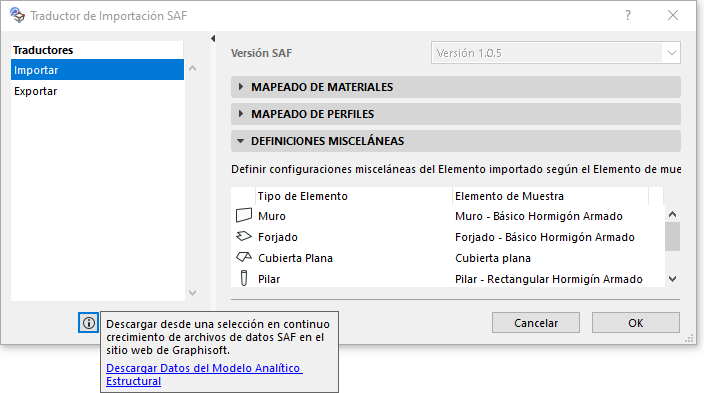Select the Pilar element type text
This screenshot has width=704, height=393.
pyautogui.click(x=269, y=279)
